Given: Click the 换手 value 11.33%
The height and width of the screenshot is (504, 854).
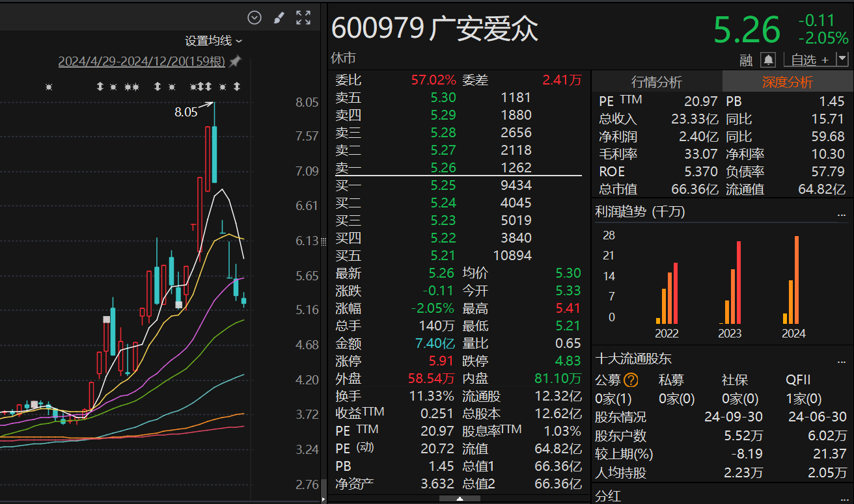Looking at the screenshot, I should click(x=433, y=396).
